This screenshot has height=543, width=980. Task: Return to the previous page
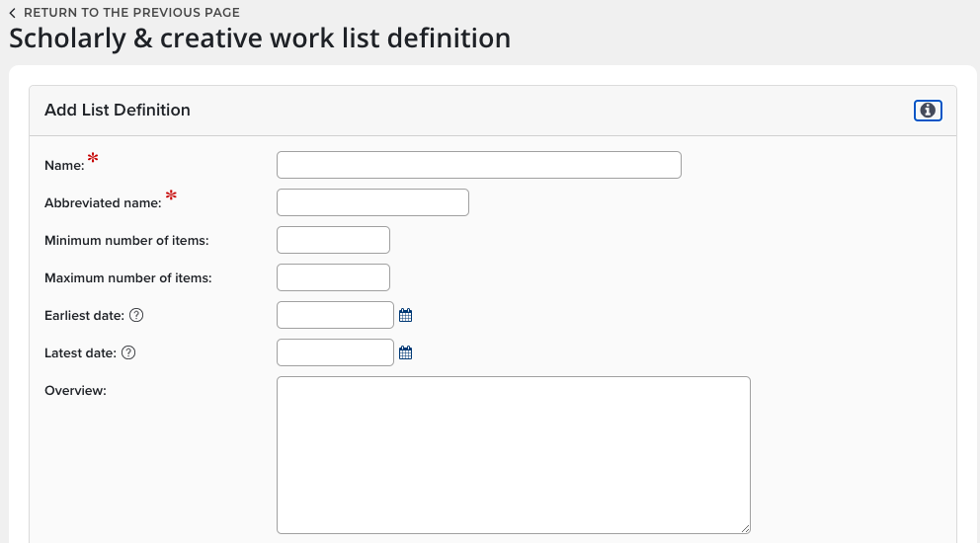point(131,13)
